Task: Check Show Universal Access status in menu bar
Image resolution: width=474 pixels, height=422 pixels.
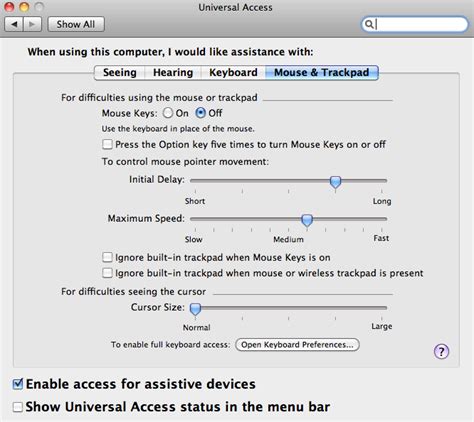Action: pyautogui.click(x=18, y=407)
